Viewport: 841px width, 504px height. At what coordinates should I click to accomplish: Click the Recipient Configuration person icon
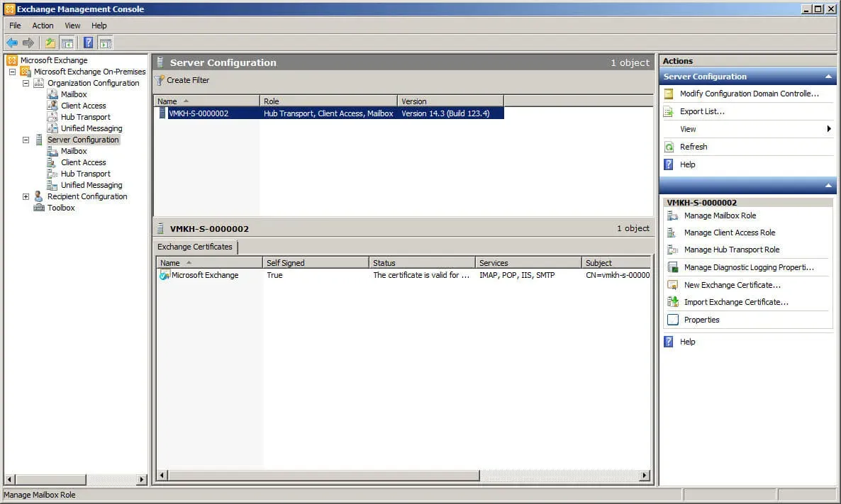pyautogui.click(x=38, y=196)
